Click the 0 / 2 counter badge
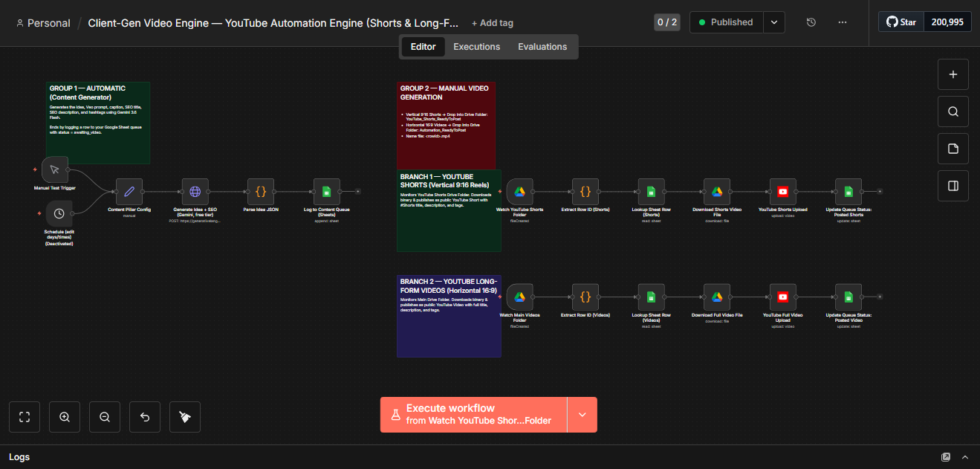 (x=666, y=22)
